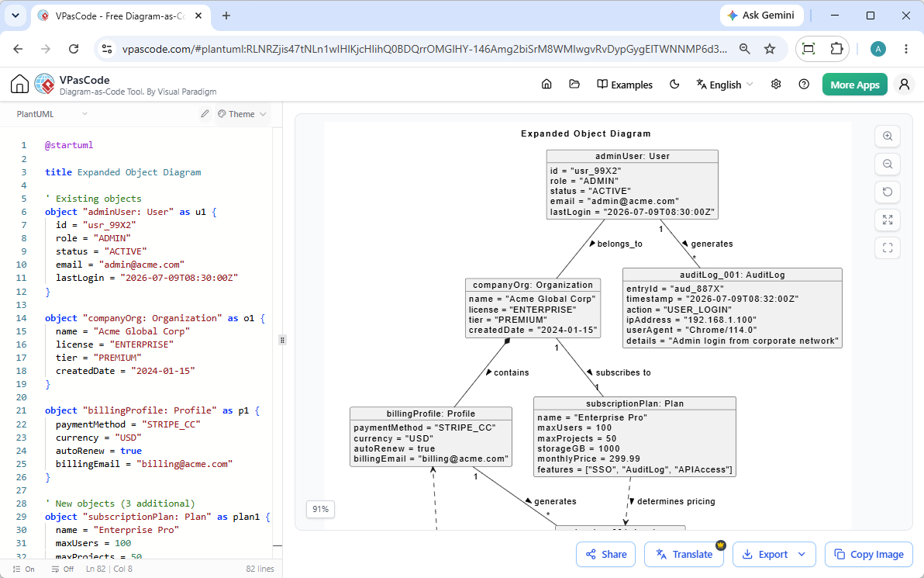This screenshot has height=578, width=924.
Task: Click the subscriptionPlan: Plan object title
Action: (635, 403)
